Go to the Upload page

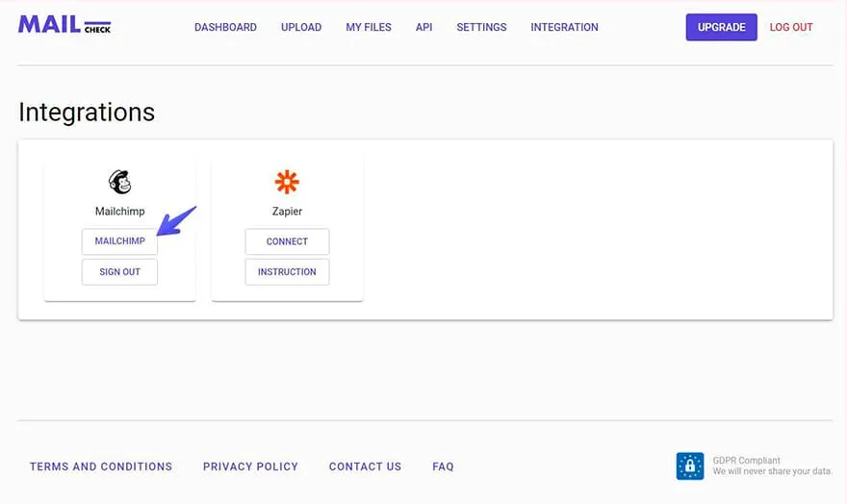point(301,27)
